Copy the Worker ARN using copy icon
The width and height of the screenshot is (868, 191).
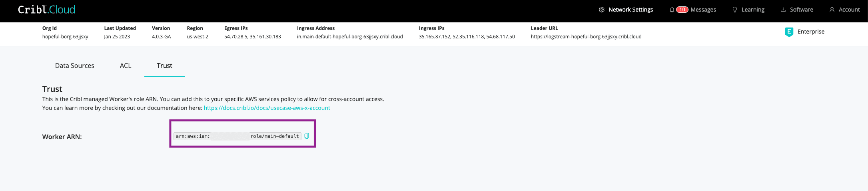(307, 136)
